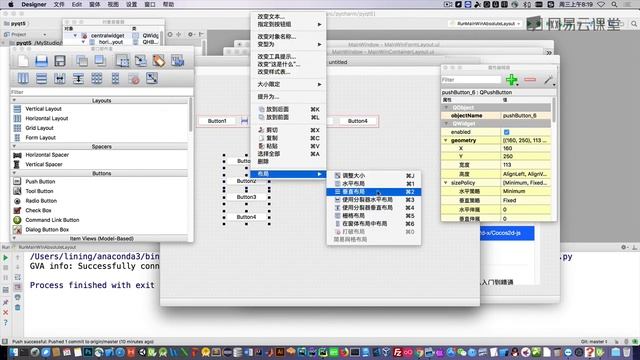Select Radio Button in Widget Box
The width and height of the screenshot is (640, 360).
pos(41,201)
